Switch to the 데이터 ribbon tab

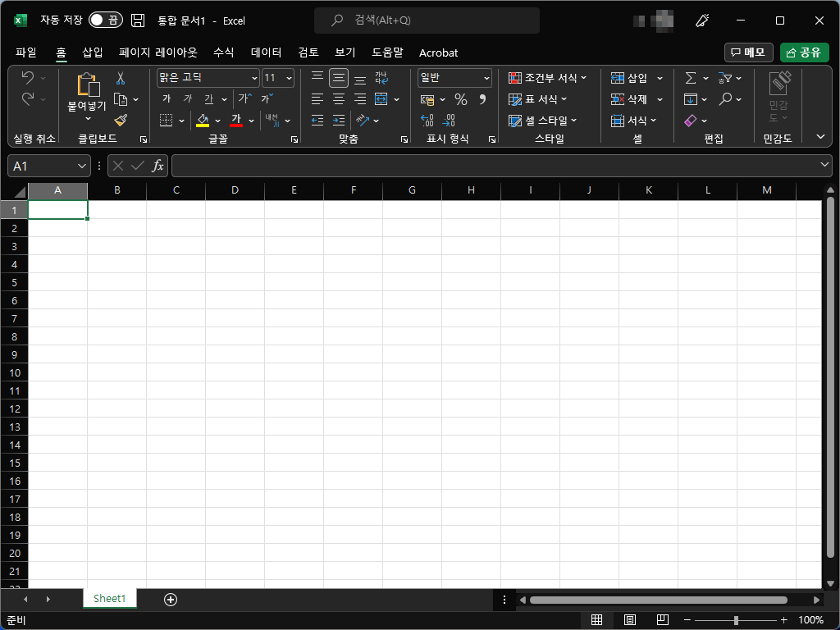click(x=266, y=52)
